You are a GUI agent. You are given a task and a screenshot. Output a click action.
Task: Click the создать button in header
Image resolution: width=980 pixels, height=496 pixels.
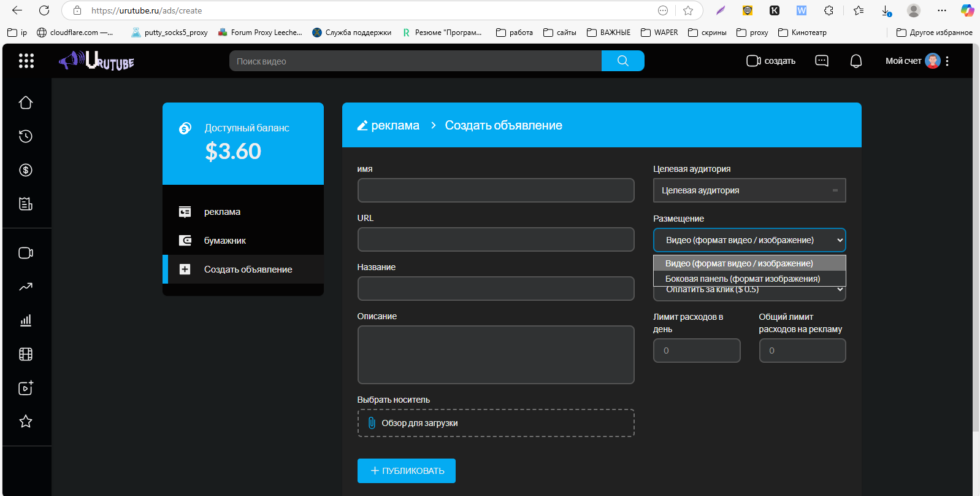pyautogui.click(x=771, y=61)
